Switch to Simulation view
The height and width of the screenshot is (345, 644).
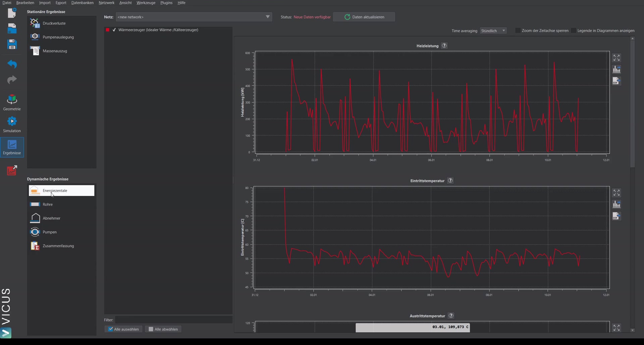[x=12, y=124]
